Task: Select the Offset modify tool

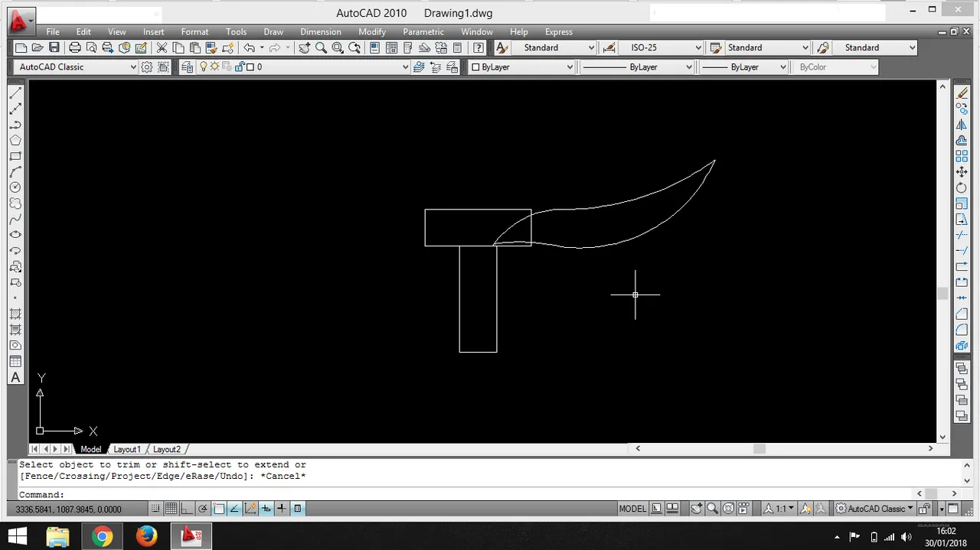Action: [962, 141]
